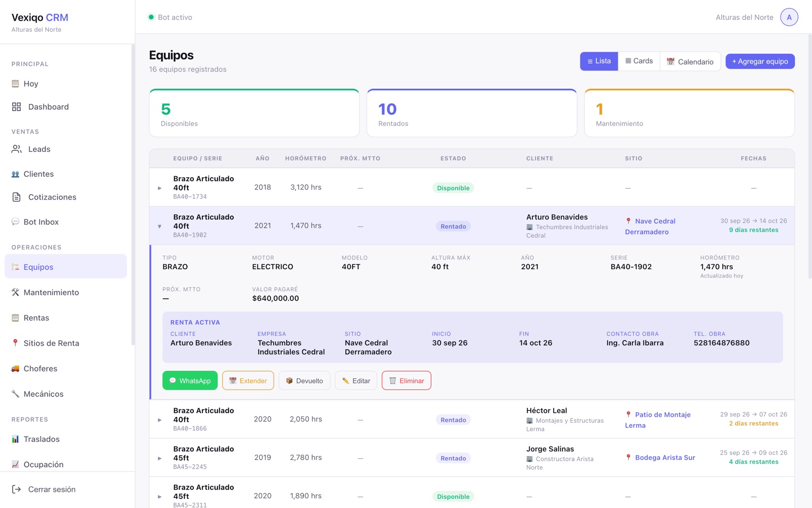Image resolution: width=812 pixels, height=508 pixels.
Task: Open the Dashboard grid icon
Action: 17,107
